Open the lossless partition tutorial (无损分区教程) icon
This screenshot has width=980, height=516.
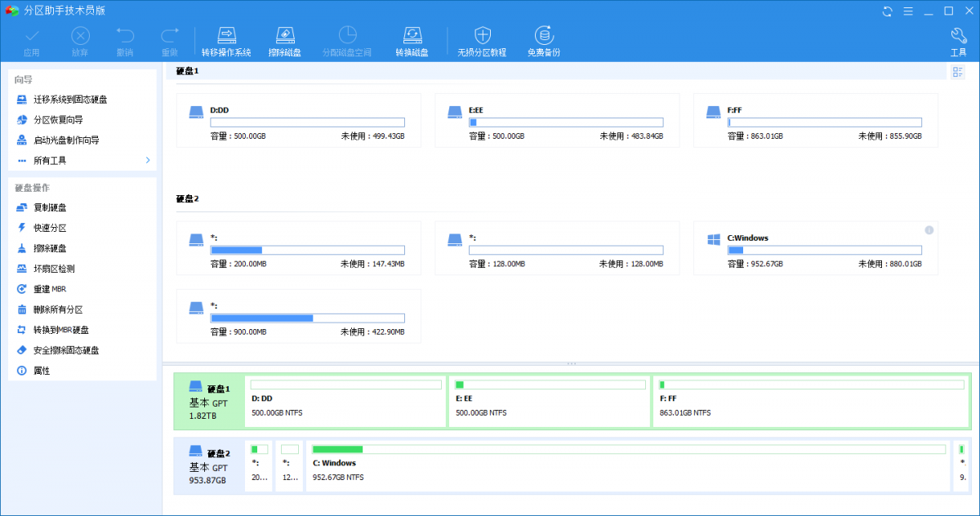coord(482,39)
